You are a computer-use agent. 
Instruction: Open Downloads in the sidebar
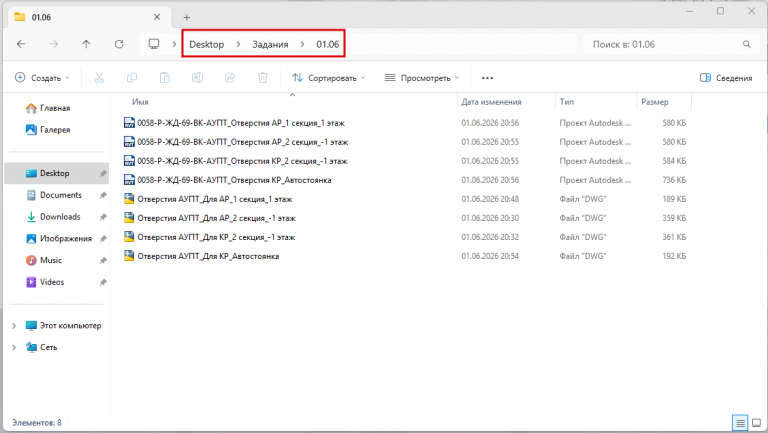coord(60,217)
